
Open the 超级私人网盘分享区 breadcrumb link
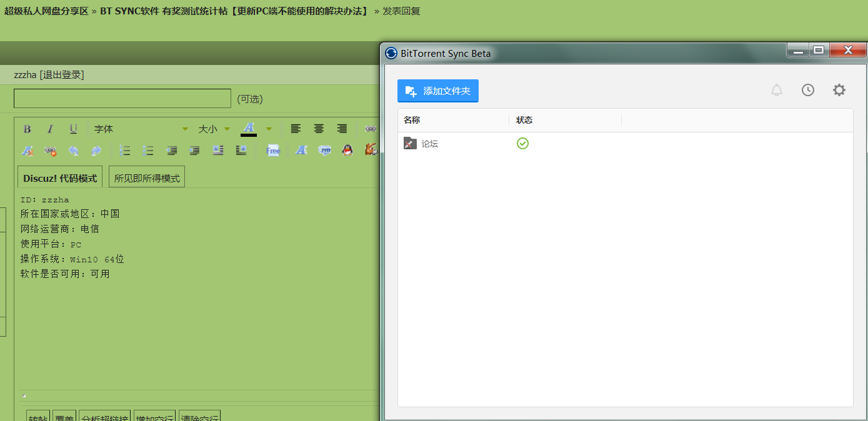[x=46, y=11]
